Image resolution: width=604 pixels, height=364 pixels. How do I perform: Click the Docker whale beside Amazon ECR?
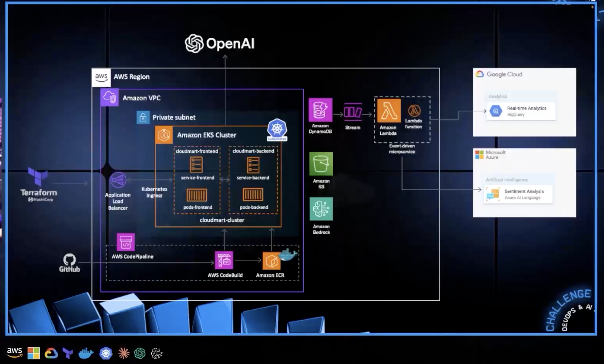pos(288,255)
